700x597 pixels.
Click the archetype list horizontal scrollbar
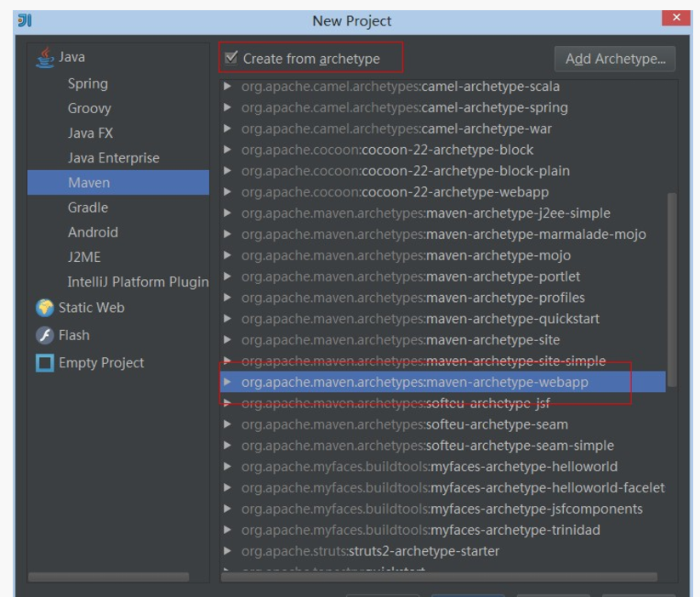coord(439,577)
